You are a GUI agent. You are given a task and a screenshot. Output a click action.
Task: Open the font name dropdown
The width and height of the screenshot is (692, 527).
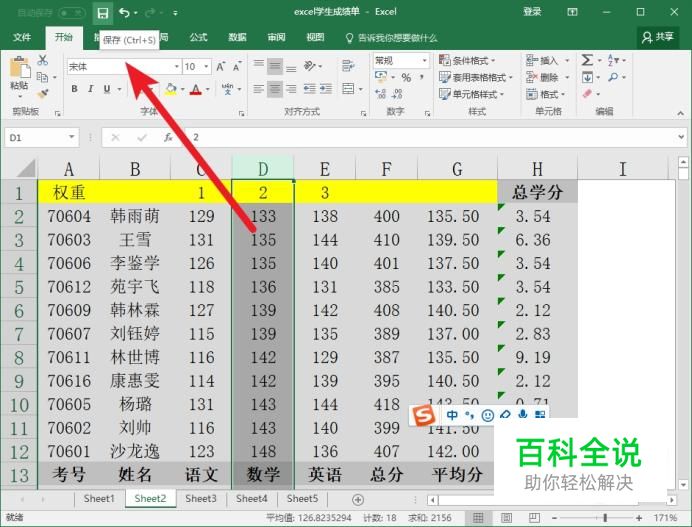[177, 67]
